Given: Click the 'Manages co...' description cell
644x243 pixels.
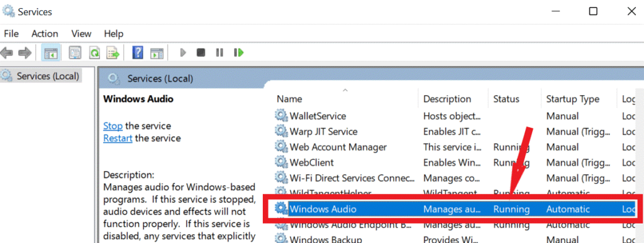Looking at the screenshot, I should tap(451, 178).
